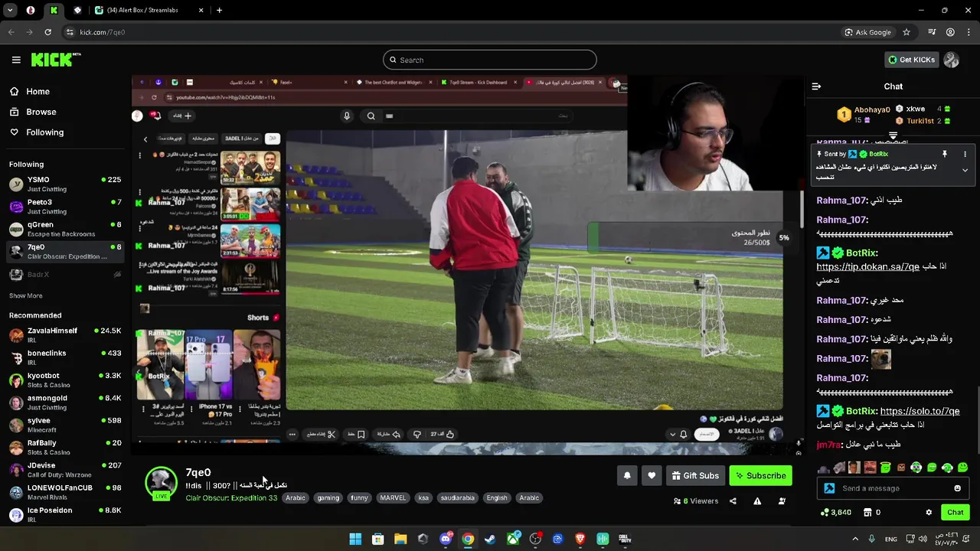
Task: Click the KICK logo
Action: pyautogui.click(x=56, y=60)
